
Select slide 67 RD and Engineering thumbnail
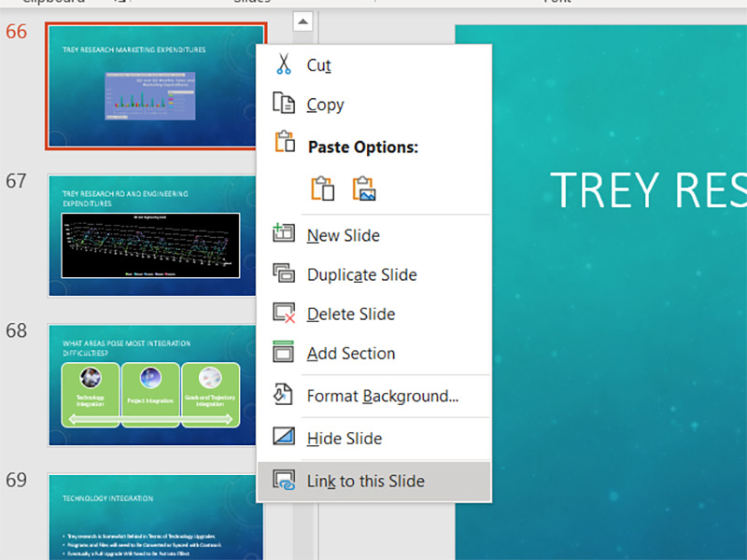click(152, 235)
